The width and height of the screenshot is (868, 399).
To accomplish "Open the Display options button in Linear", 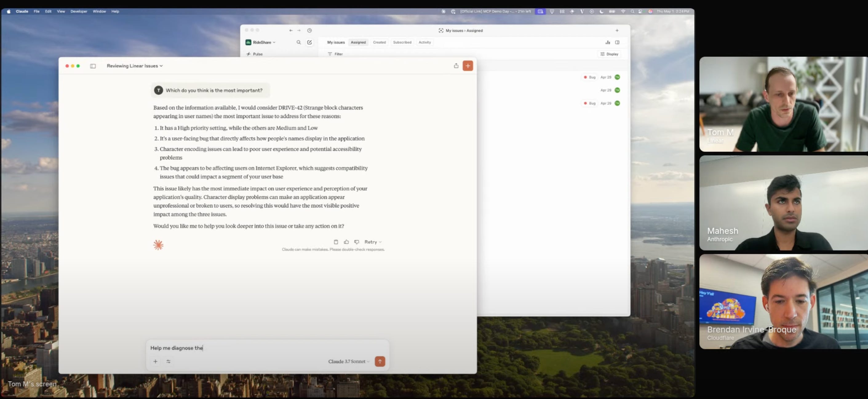I will pos(610,54).
